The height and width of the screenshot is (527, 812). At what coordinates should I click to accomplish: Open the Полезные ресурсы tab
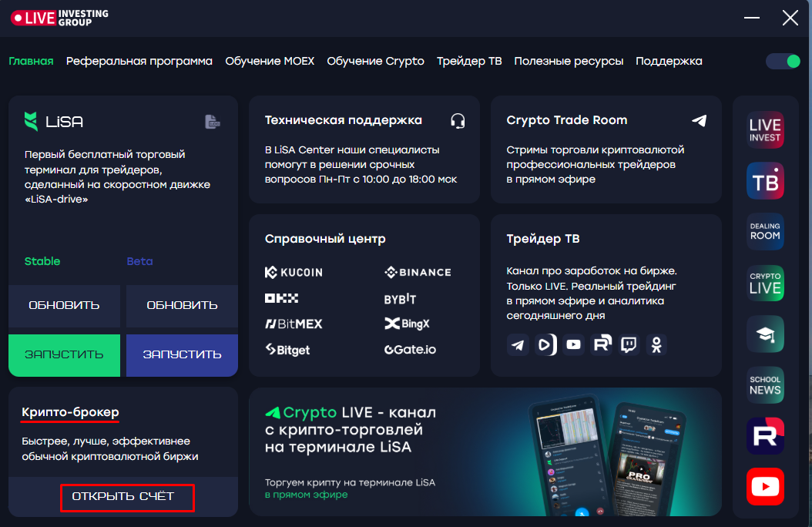(x=569, y=61)
